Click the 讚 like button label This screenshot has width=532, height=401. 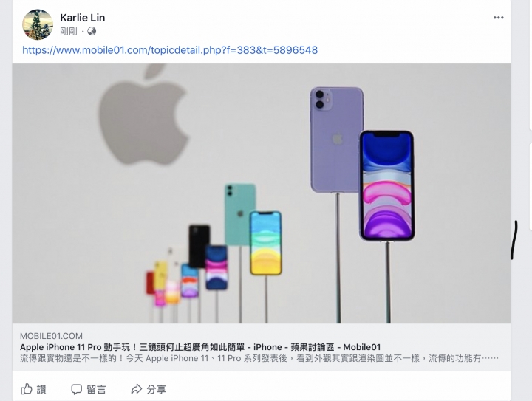point(41,389)
